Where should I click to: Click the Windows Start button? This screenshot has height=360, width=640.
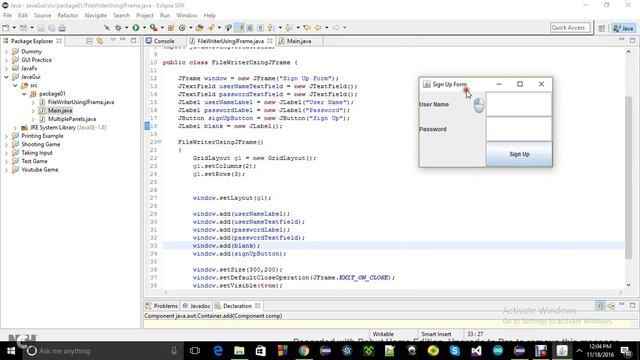(x=11, y=351)
